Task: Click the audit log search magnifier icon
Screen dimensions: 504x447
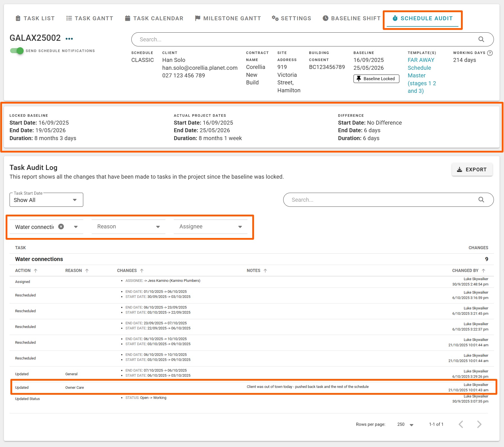Action: point(481,200)
